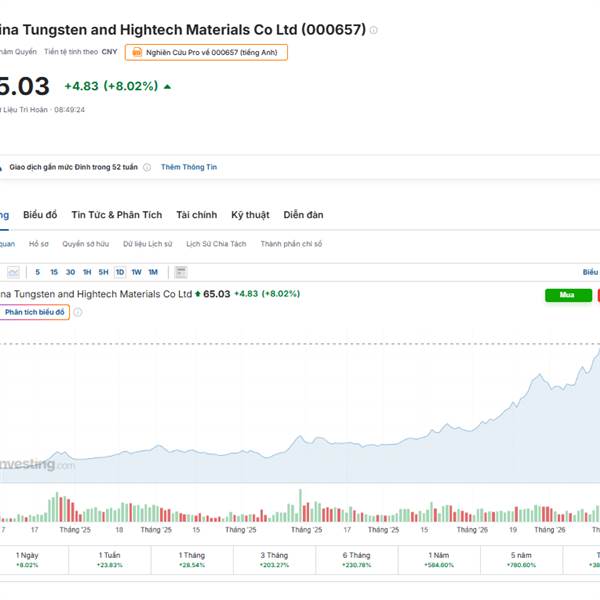The width and height of the screenshot is (600, 600).
Task: Select 3 Tháng range
Action: tap(274, 559)
